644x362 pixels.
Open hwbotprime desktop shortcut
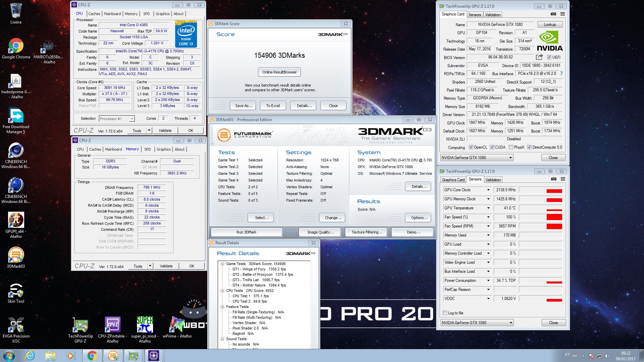[16, 87]
